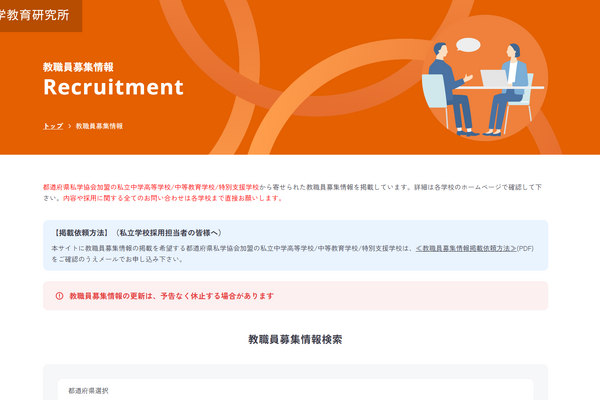
Task: Click the breadcrumb chevron separator
Action: coord(70,126)
